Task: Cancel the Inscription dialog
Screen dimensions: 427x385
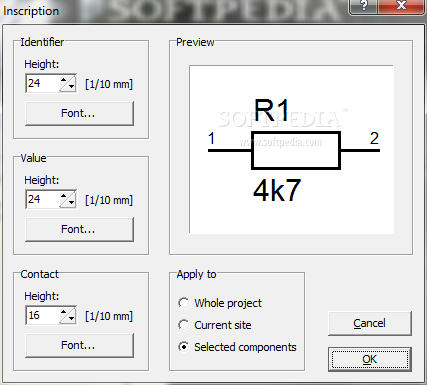Action: point(370,323)
